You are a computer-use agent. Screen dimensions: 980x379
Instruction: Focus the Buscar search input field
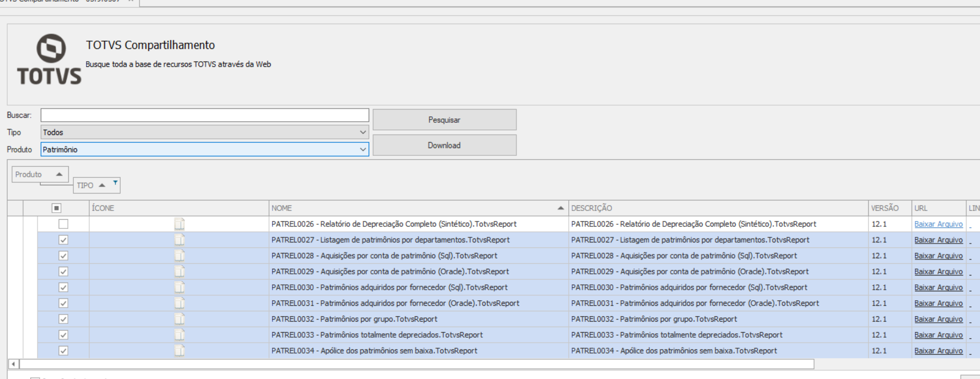coord(204,115)
